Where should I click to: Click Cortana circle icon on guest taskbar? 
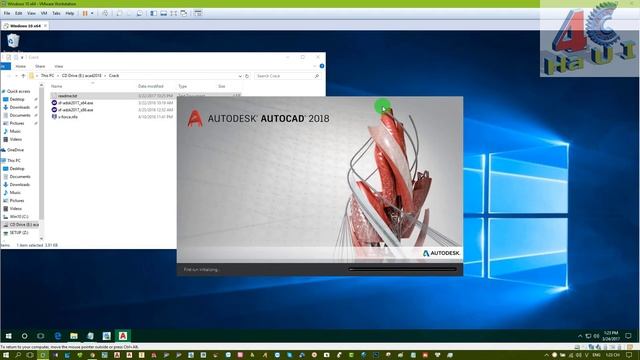(24, 336)
